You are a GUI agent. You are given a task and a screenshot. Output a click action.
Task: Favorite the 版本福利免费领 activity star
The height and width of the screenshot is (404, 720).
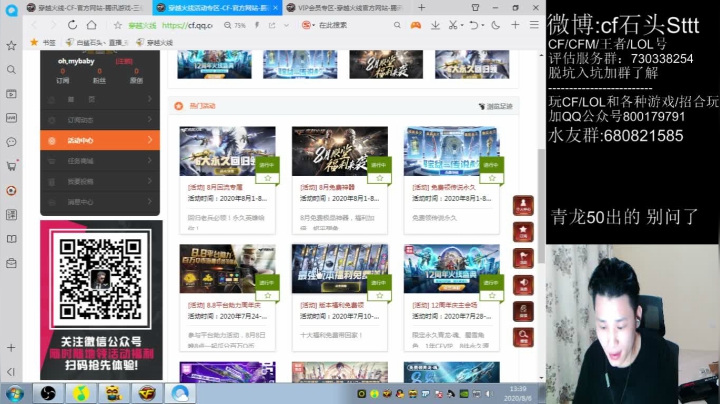380,296
